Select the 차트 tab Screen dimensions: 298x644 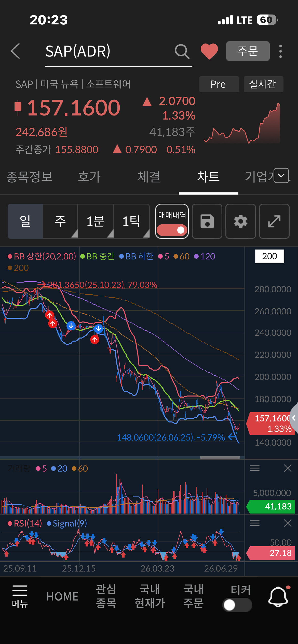209,177
